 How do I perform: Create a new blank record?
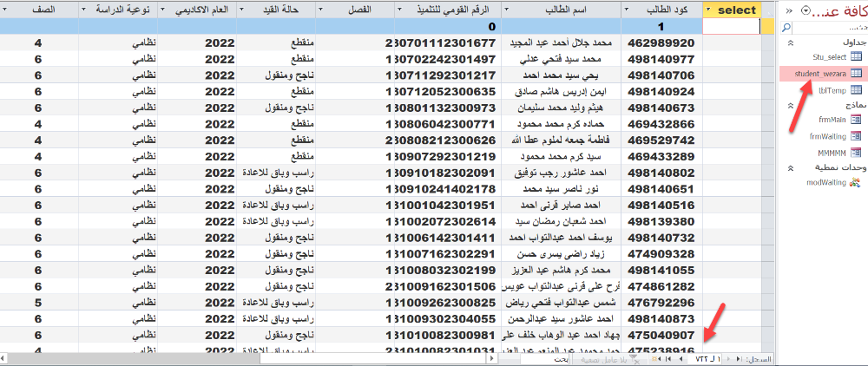656,359
